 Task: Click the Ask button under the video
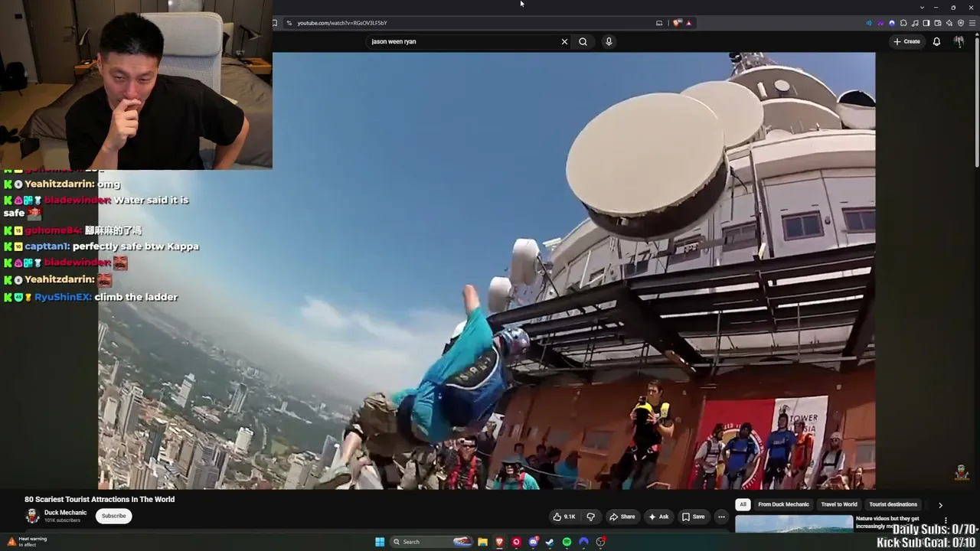click(658, 517)
